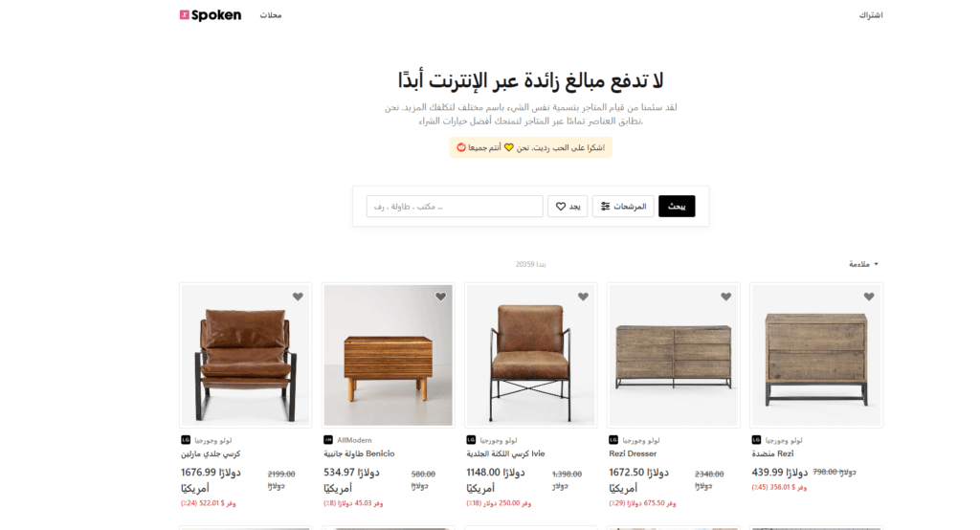980x530 pixels.
Task: Open the relevance sort dropdown
Action: pos(863,264)
